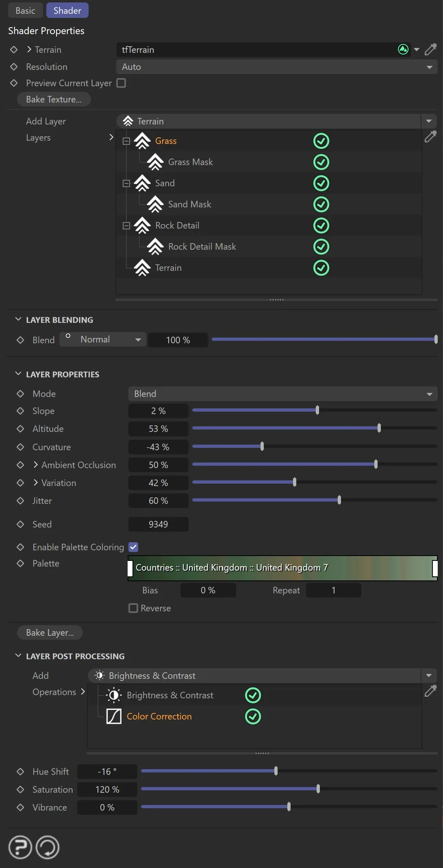Disable the Color Correction operation checkmark

tap(253, 716)
